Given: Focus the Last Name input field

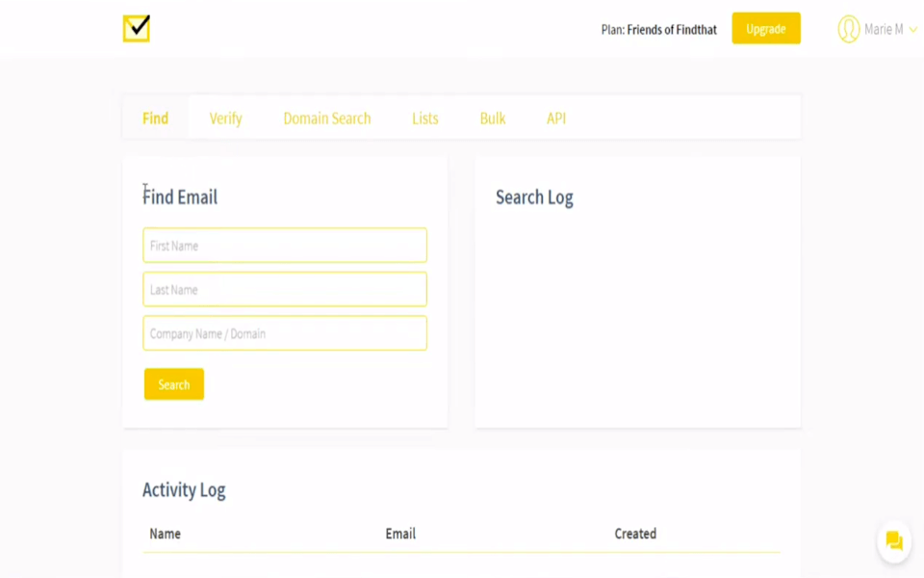Looking at the screenshot, I should 285,289.
